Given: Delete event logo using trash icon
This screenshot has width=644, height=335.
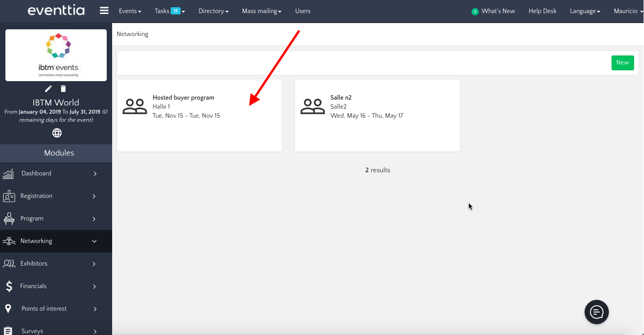Looking at the screenshot, I should tap(63, 89).
